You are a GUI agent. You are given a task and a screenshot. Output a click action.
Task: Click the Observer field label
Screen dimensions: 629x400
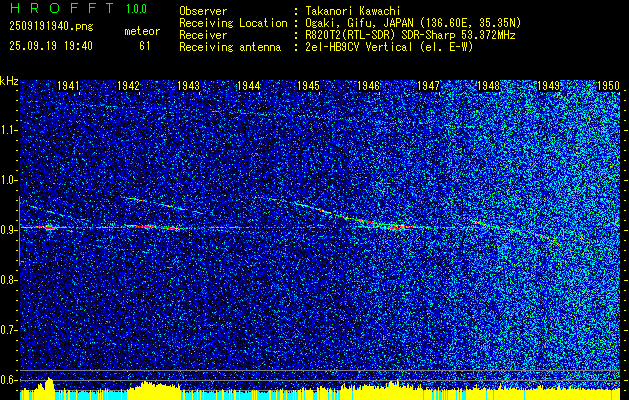click(x=203, y=11)
